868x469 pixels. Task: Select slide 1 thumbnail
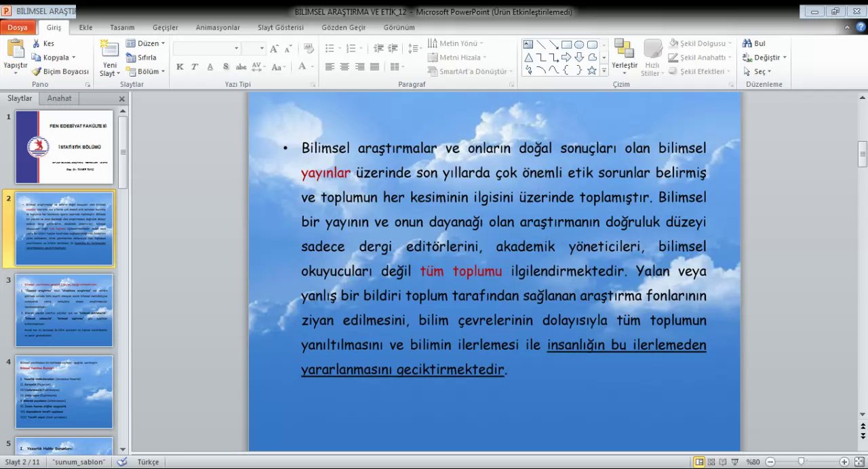click(64, 147)
